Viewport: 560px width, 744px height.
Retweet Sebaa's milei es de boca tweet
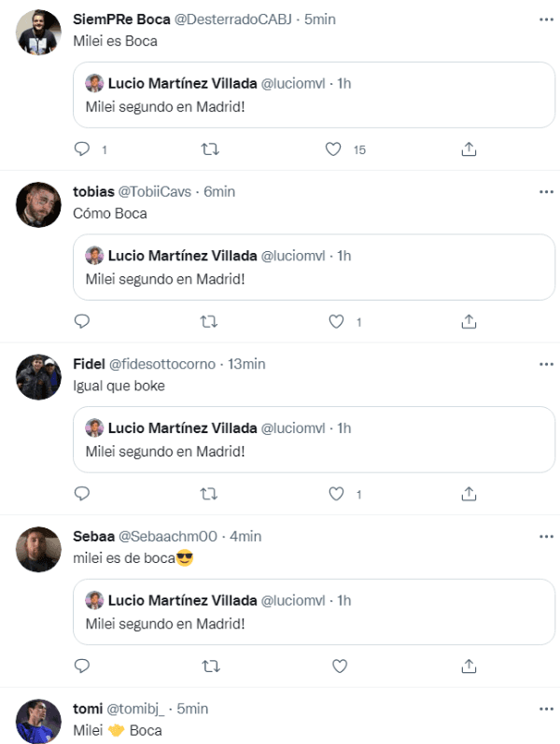(x=211, y=667)
